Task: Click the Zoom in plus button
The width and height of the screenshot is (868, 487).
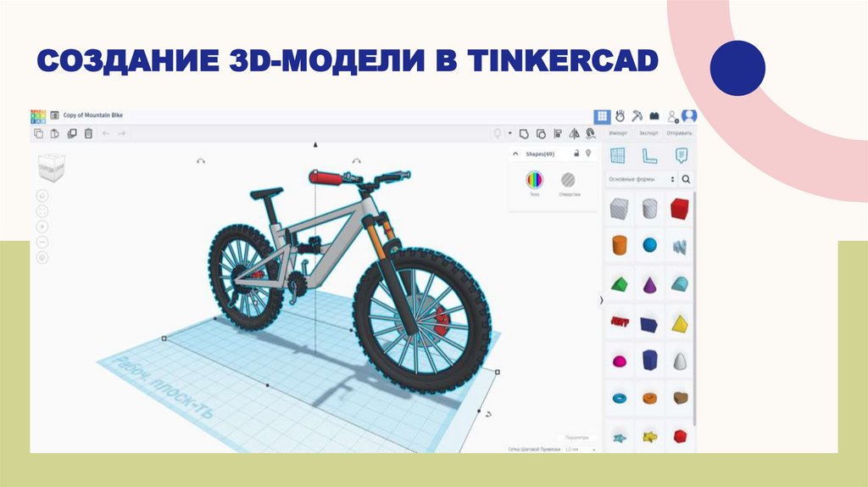Action: pyautogui.click(x=42, y=227)
